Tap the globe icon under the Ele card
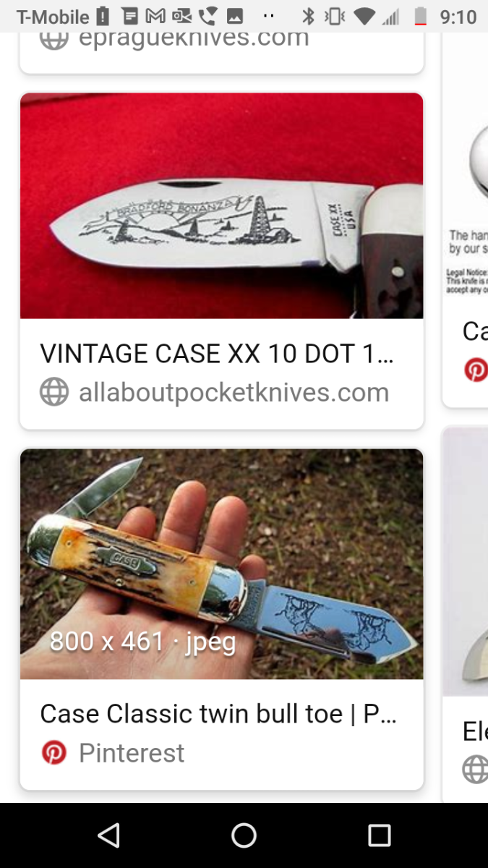 [476, 769]
